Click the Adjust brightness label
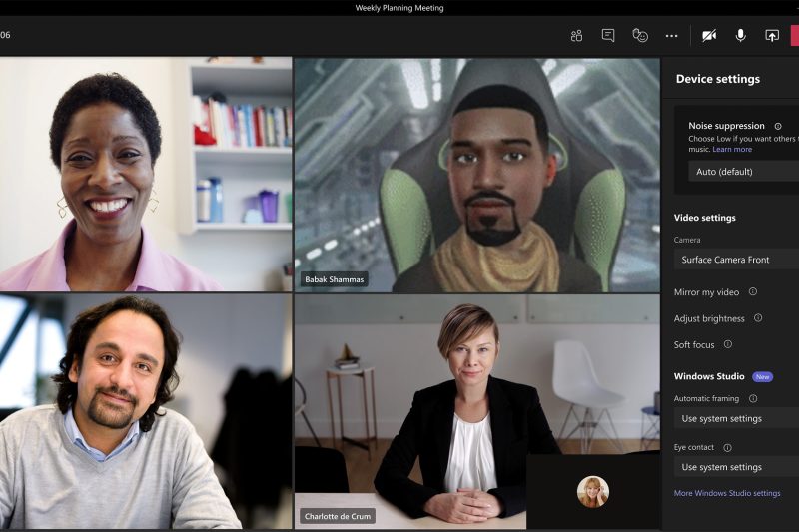The image size is (799, 532). [709, 318]
